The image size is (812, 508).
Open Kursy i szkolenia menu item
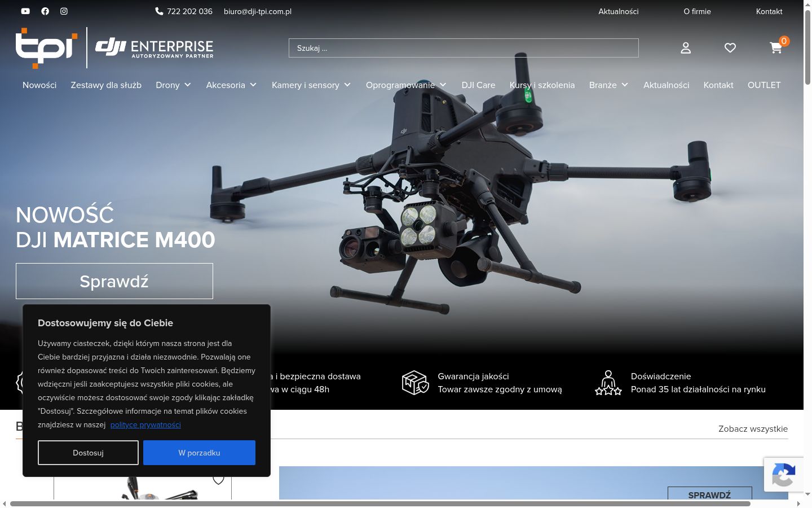[x=542, y=85]
